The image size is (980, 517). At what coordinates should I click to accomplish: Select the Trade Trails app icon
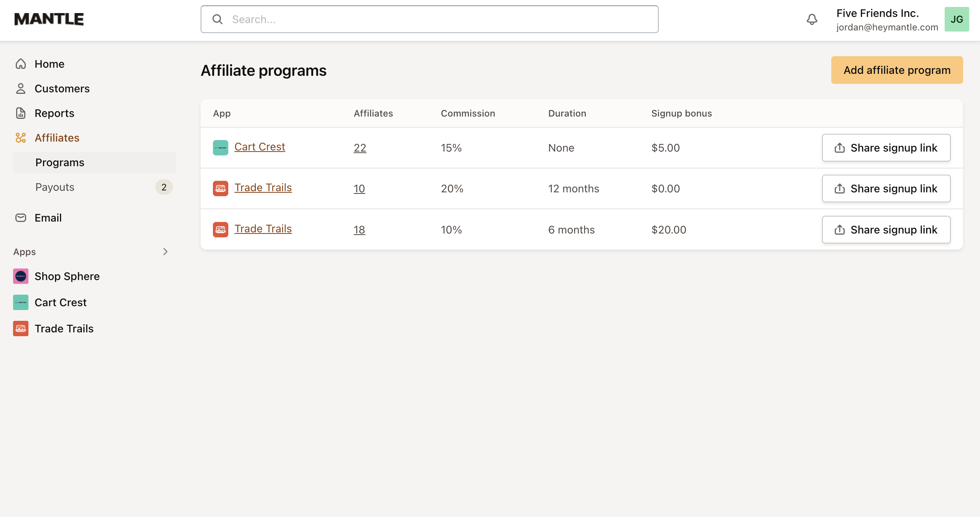coord(21,329)
